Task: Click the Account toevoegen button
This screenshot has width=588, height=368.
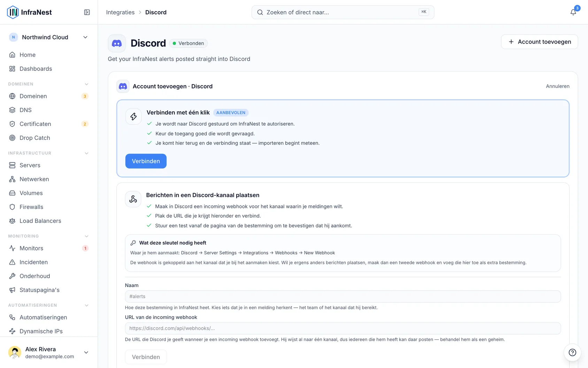Action: pos(539,42)
